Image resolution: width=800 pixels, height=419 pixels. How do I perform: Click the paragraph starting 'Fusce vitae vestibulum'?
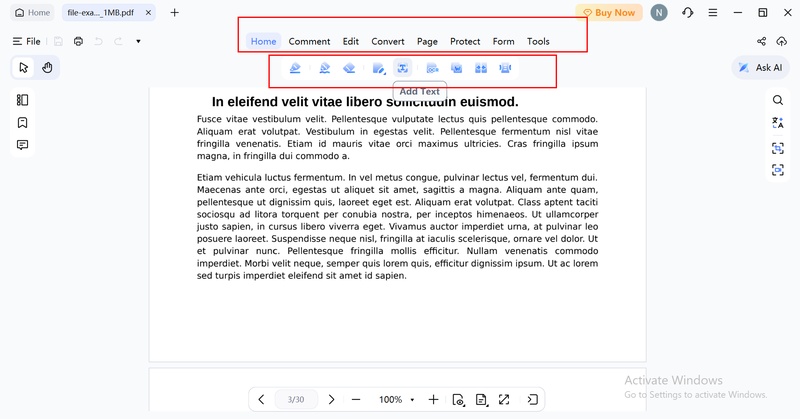[397, 138]
